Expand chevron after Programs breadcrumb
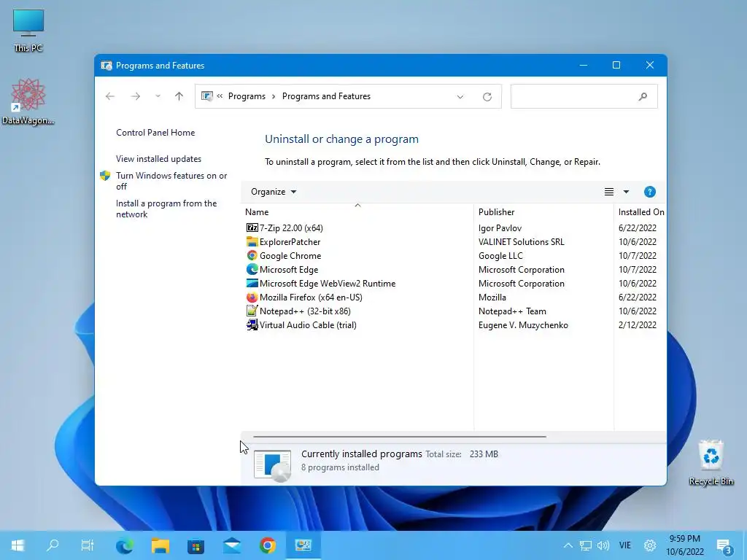Screen dimensions: 747x560 [274, 96]
